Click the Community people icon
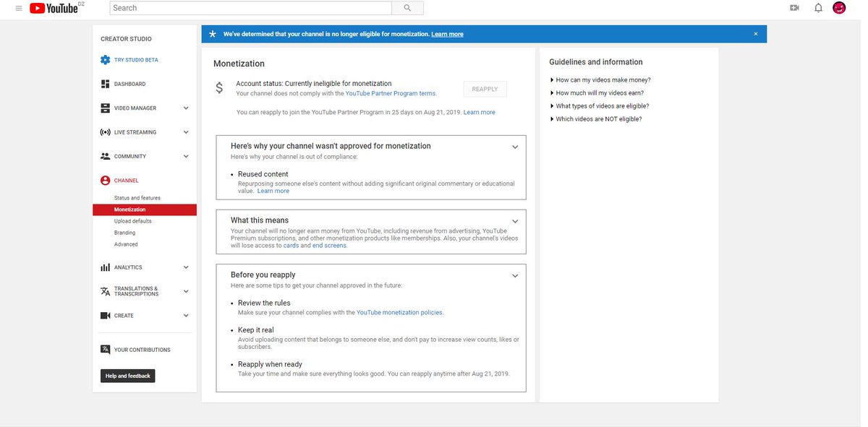 [106, 156]
